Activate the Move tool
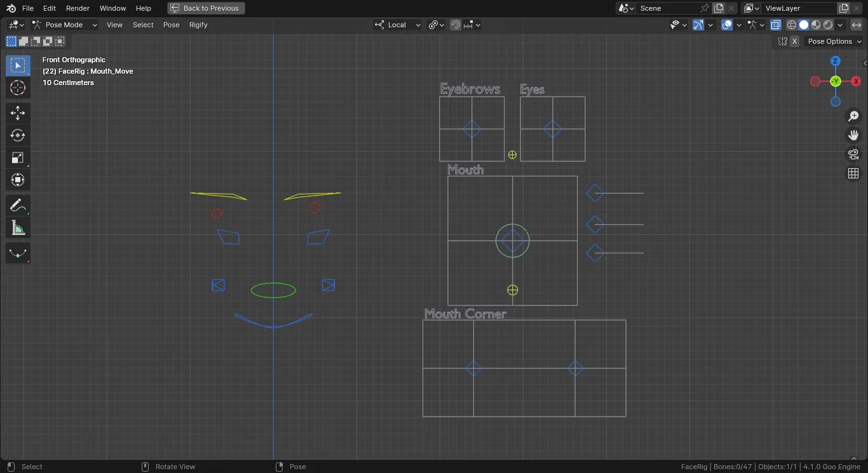The image size is (868, 473). click(x=18, y=114)
